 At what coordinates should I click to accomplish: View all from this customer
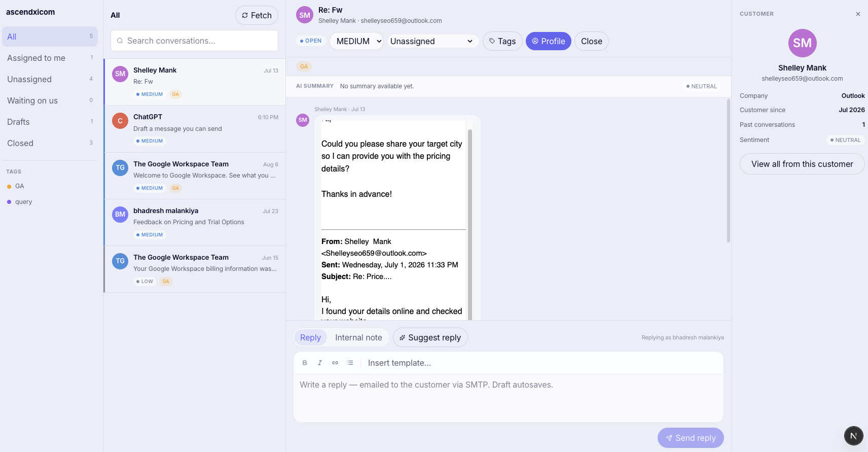[x=802, y=164]
